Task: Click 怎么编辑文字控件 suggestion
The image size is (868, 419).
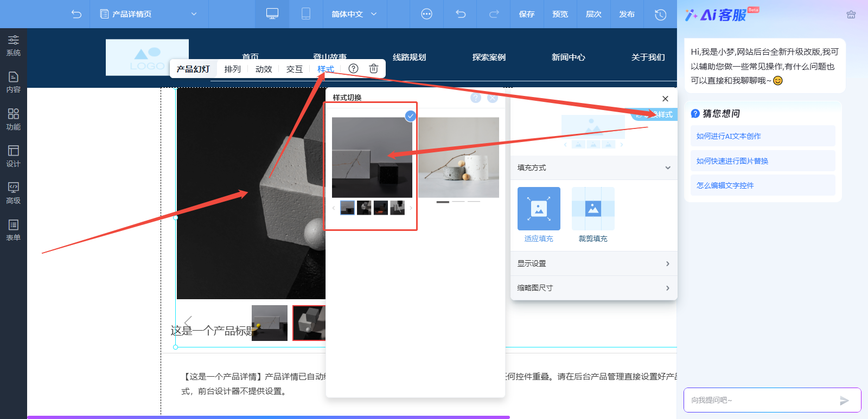Action: (763, 185)
